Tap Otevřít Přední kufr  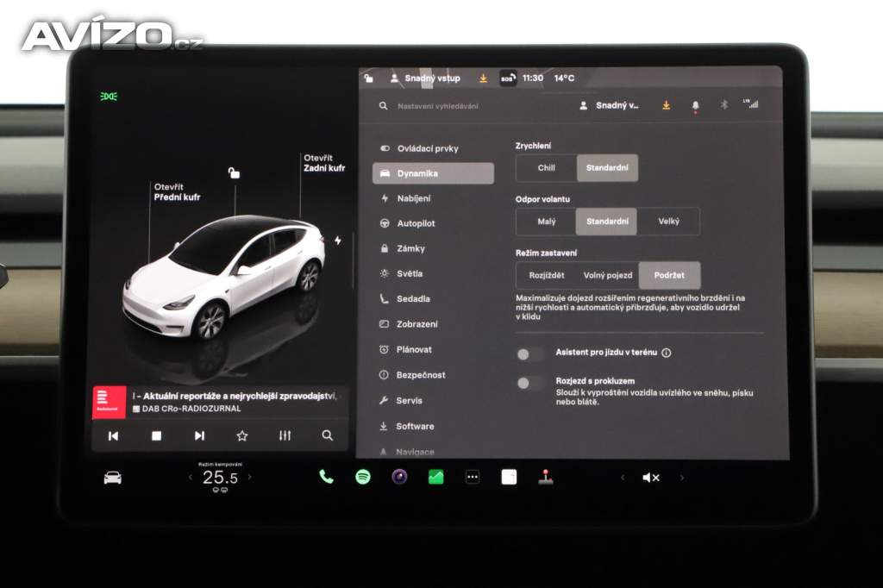177,191
